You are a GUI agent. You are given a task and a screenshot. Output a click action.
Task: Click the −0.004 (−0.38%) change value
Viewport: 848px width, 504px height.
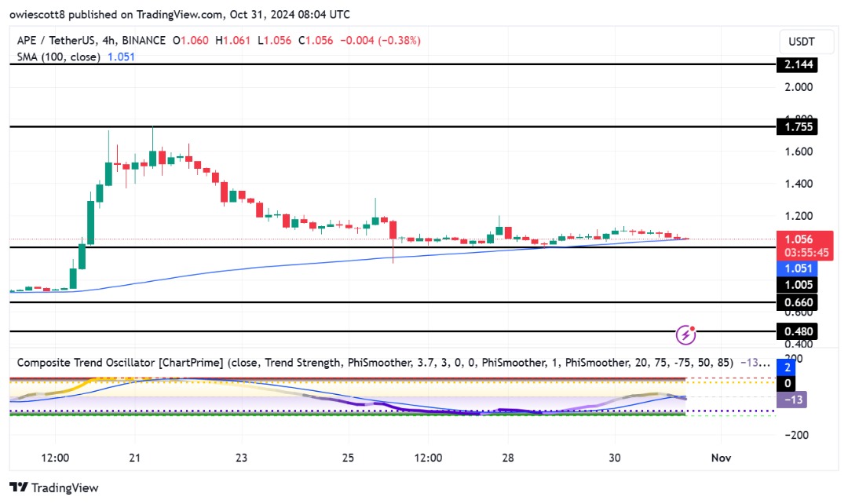380,41
